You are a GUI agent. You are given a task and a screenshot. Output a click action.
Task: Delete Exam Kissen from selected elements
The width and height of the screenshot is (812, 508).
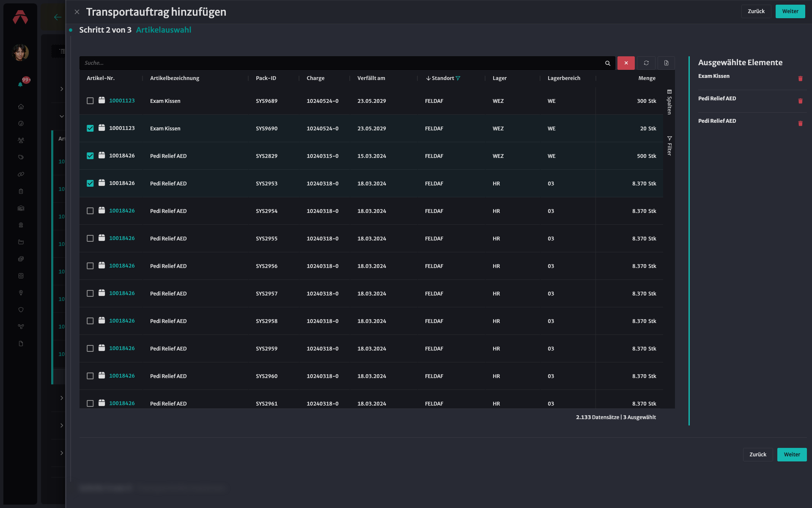800,79
